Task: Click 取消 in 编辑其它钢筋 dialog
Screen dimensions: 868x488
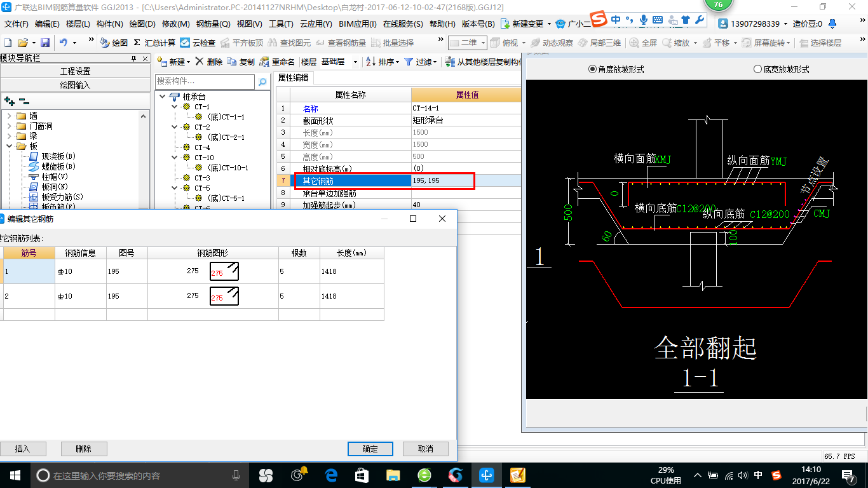Action: [x=426, y=449]
